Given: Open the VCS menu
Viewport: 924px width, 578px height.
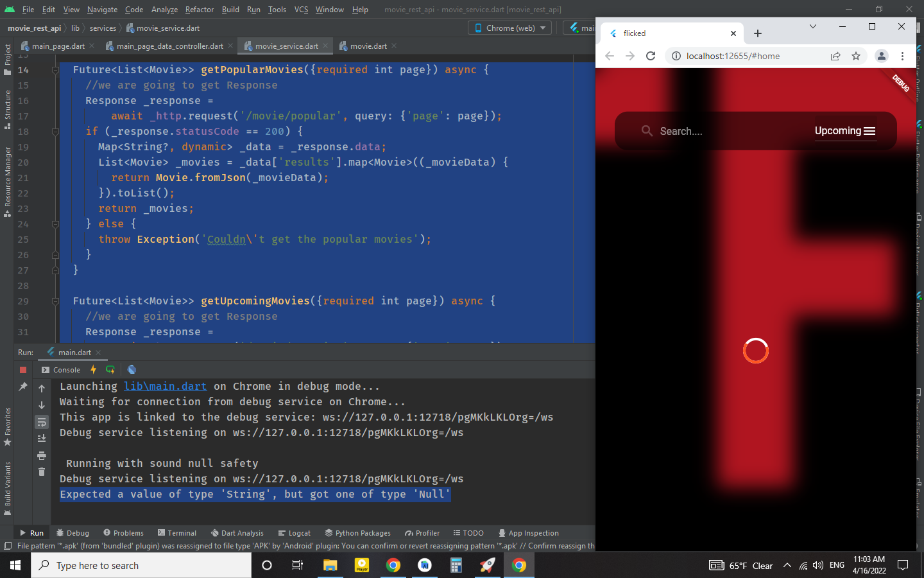Looking at the screenshot, I should [x=301, y=10].
